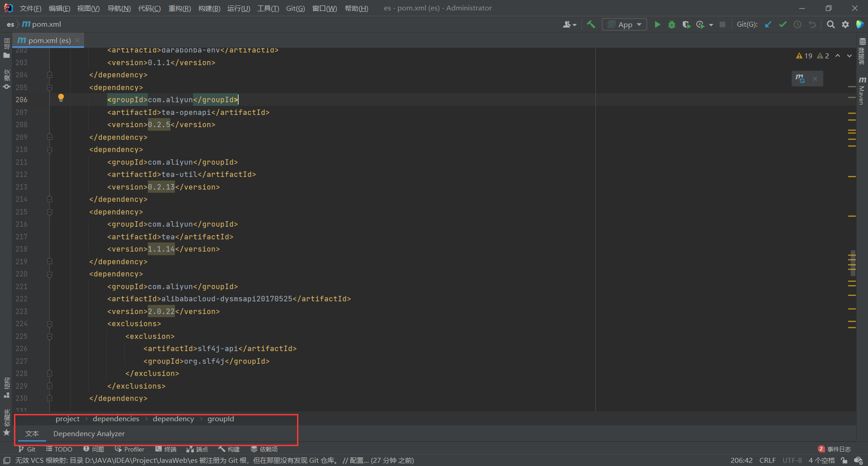This screenshot has height=466, width=868.
Task: Click the Build project hammer icon
Action: pyautogui.click(x=591, y=24)
